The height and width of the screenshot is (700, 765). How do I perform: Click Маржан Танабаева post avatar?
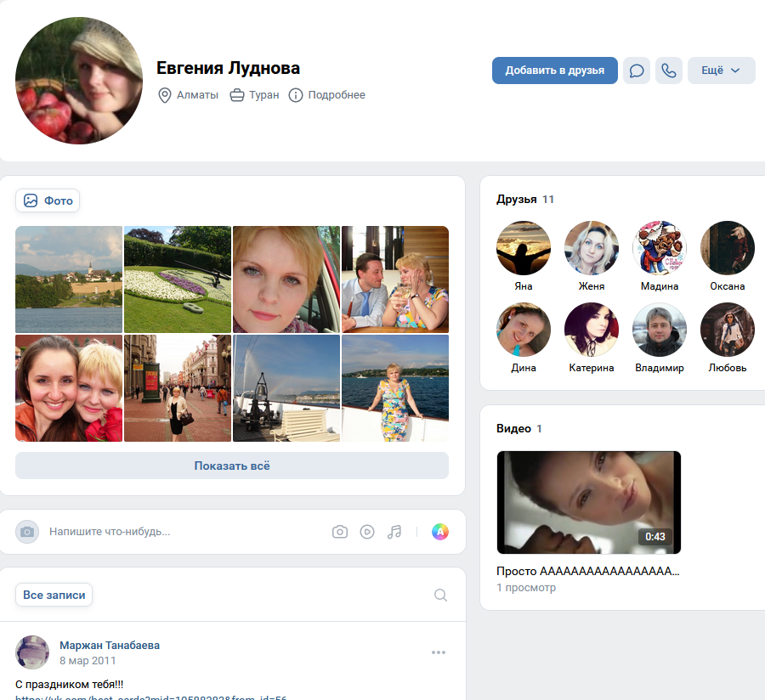(x=32, y=652)
